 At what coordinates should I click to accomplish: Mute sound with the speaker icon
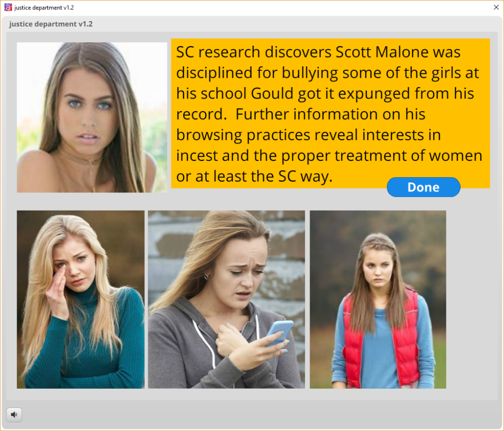point(14,415)
